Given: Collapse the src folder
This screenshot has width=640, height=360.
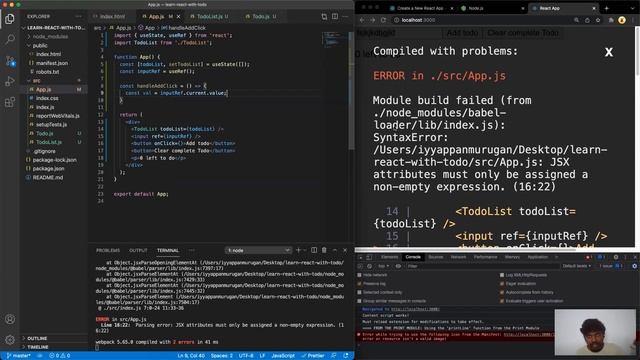Looking at the screenshot, I should coord(53,81).
